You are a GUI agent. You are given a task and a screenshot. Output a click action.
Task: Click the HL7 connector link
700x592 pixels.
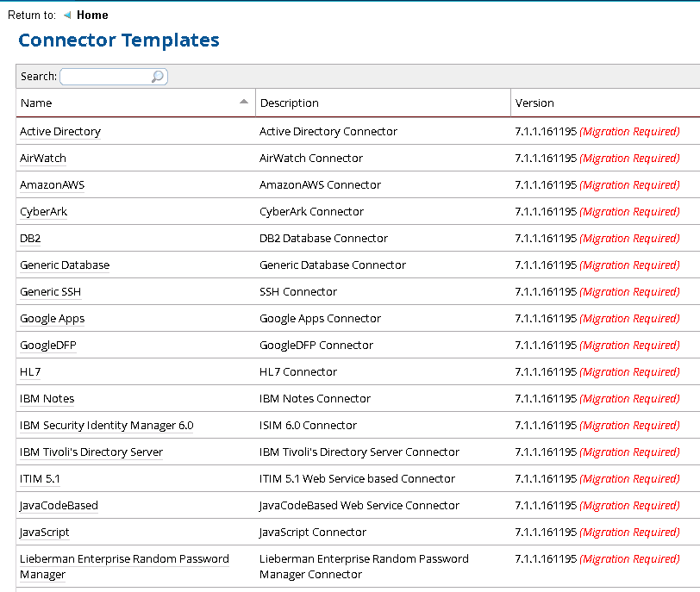(30, 372)
